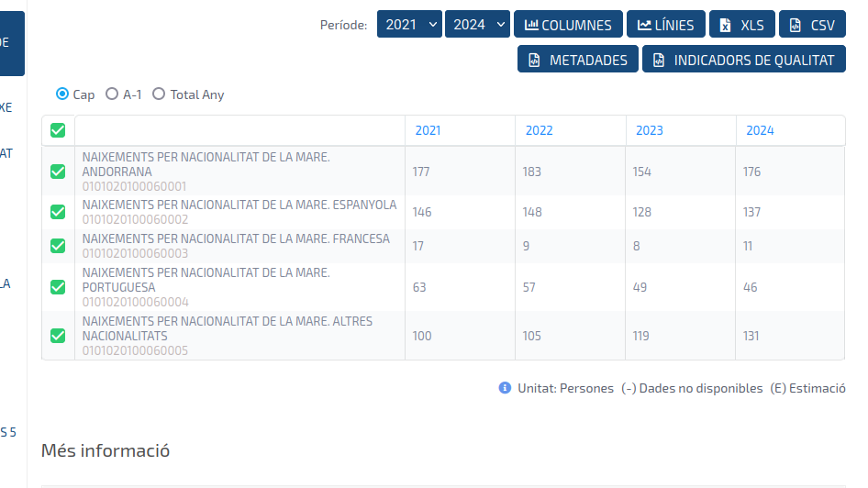Toggle the PORTUGUESA row checkbox

(x=58, y=287)
